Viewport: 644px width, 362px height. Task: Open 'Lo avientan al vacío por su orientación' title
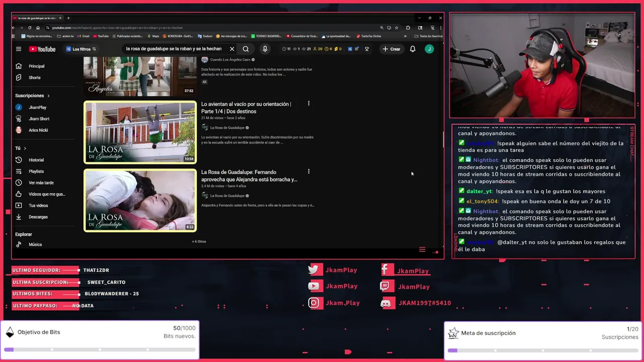point(246,108)
